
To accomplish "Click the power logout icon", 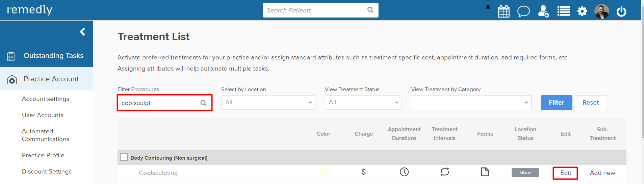I will pos(621,11).
